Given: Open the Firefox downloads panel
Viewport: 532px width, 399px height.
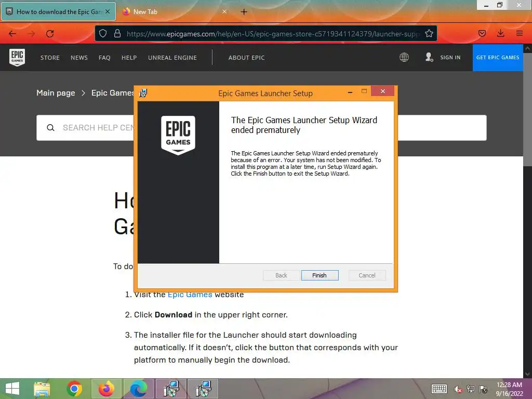Looking at the screenshot, I should (500, 33).
